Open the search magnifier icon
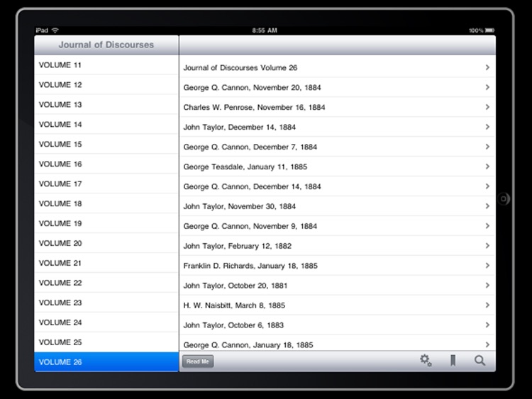 (480, 360)
